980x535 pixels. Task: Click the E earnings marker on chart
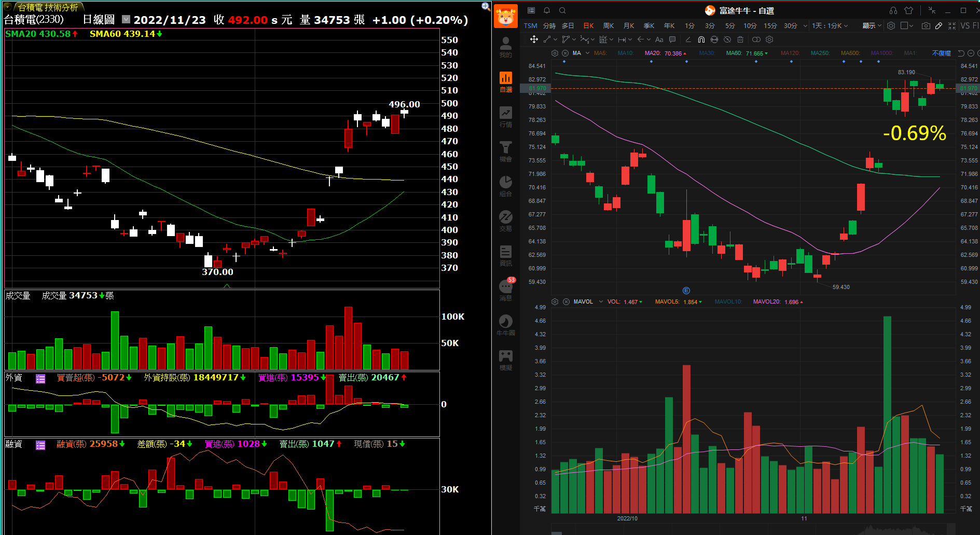point(686,291)
